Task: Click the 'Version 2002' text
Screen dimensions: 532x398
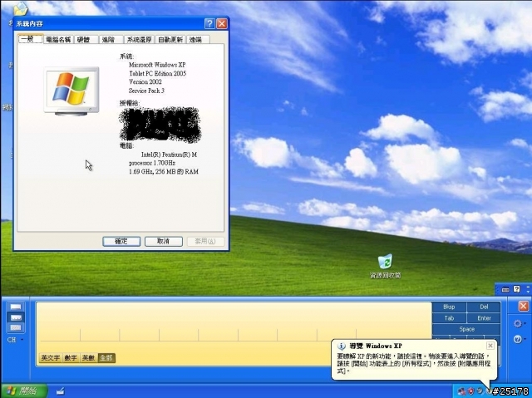Action: 145,81
